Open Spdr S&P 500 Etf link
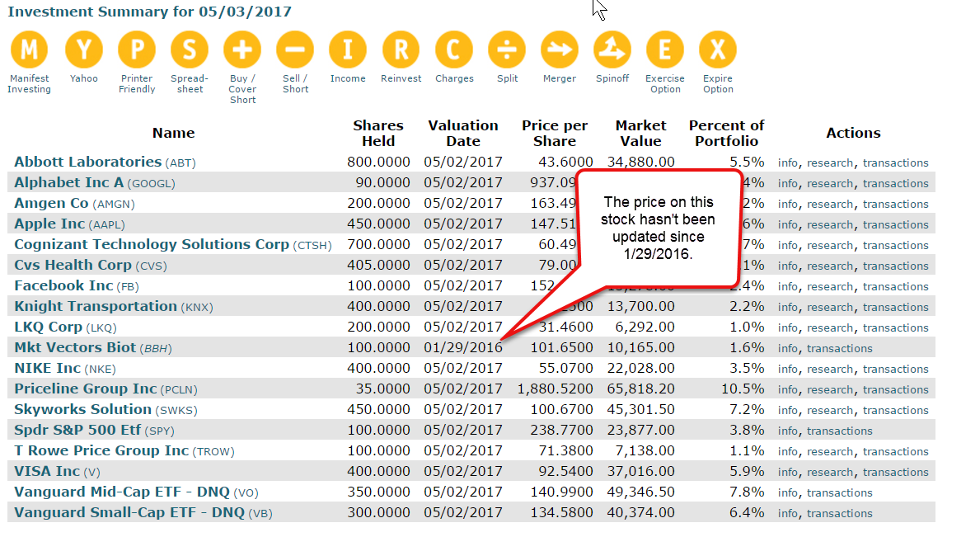Screen dimensions: 980x537 pos(77,430)
